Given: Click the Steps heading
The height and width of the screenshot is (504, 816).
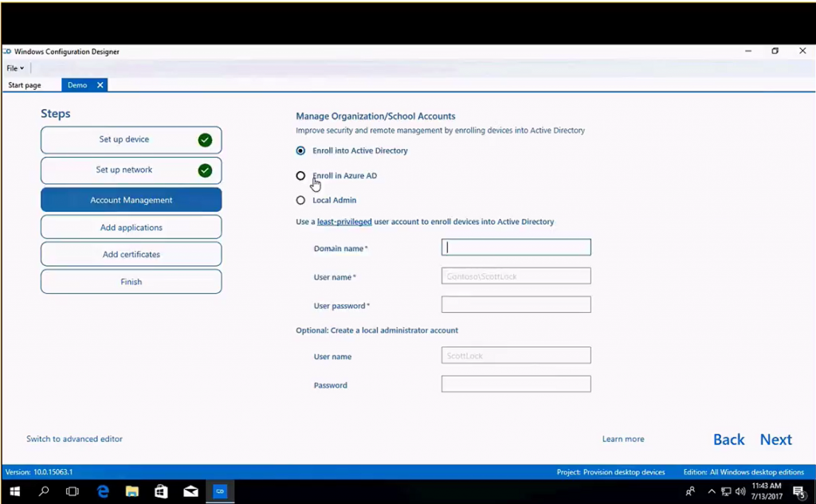Looking at the screenshot, I should [56, 113].
